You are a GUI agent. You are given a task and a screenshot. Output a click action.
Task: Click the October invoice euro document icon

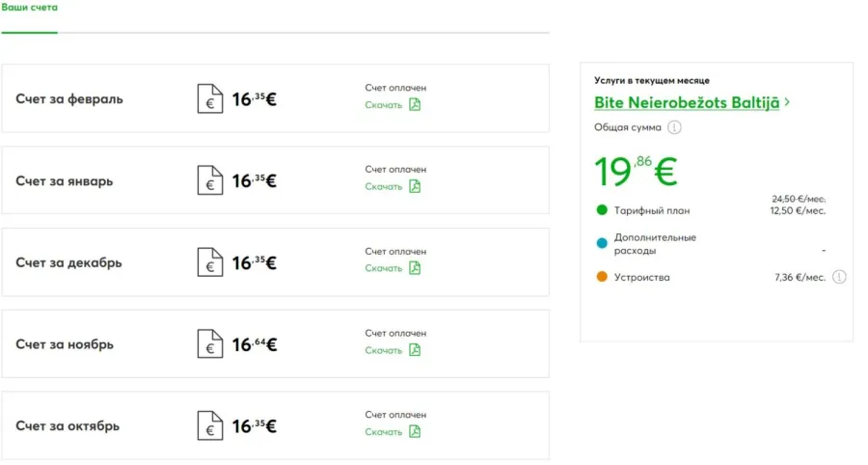[210, 425]
